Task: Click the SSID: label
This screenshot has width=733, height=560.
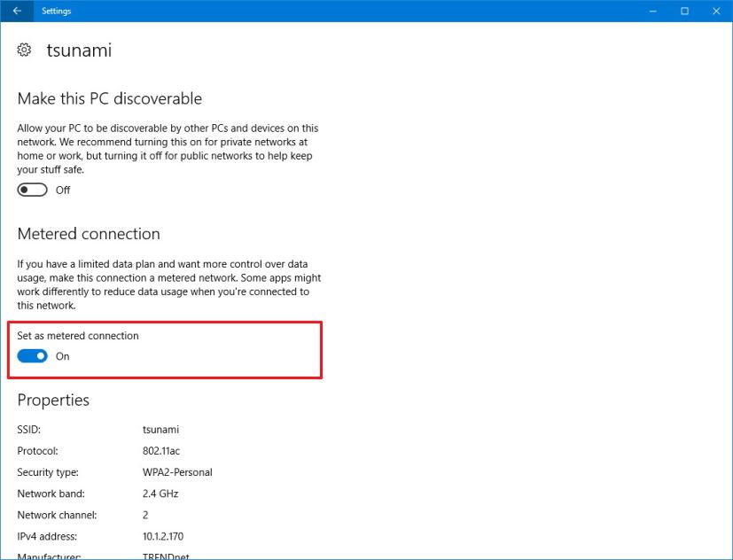Action: click(x=29, y=430)
